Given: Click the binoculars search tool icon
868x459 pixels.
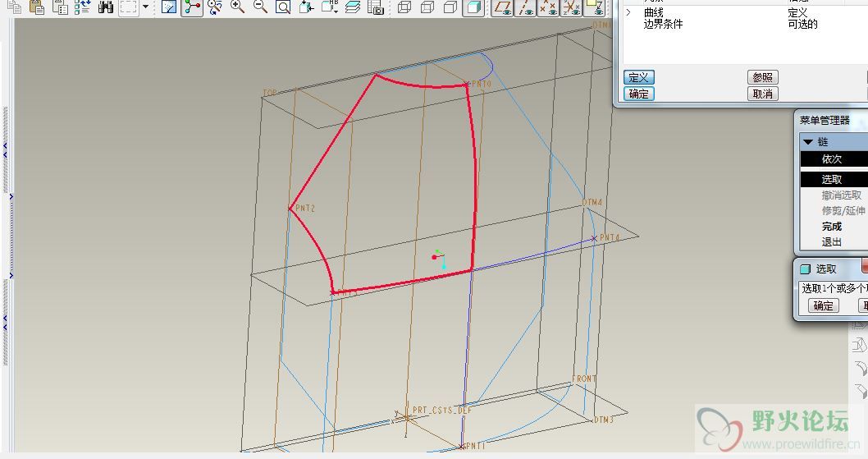Looking at the screenshot, I should pyautogui.click(x=106, y=7).
